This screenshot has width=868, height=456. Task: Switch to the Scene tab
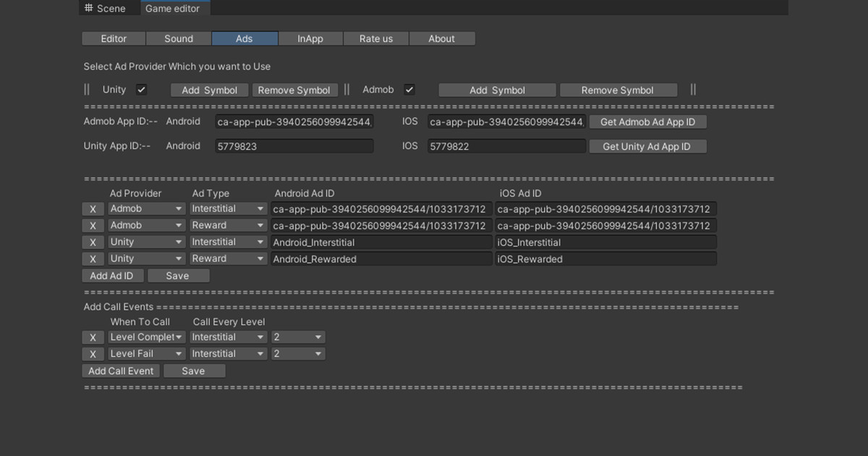coord(106,8)
